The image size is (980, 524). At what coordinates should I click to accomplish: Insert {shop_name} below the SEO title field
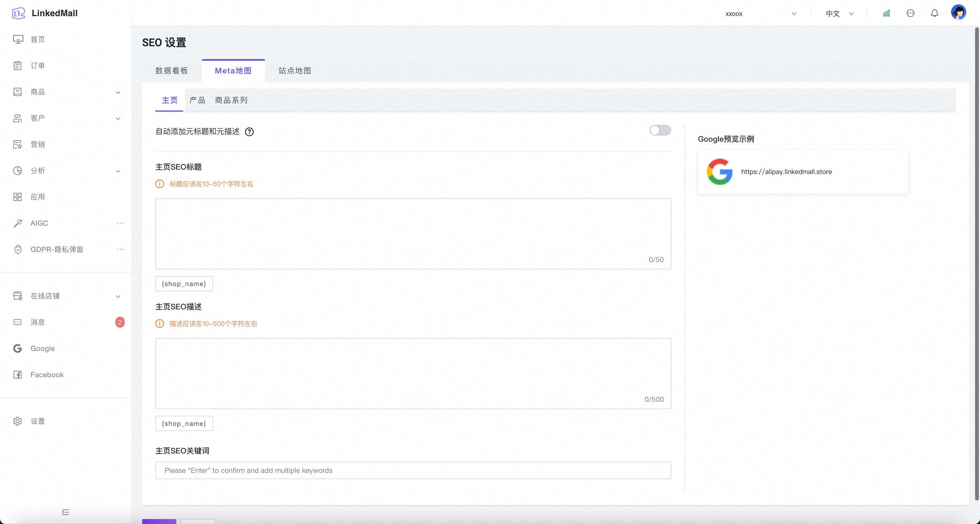[x=184, y=284]
